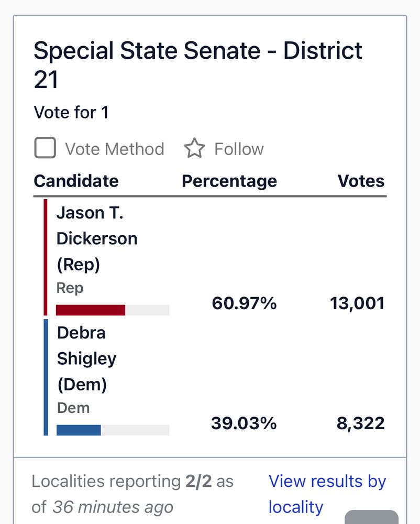Viewport: 420px width, 524px height.
Task: Click the Follow star icon
Action: (x=194, y=149)
